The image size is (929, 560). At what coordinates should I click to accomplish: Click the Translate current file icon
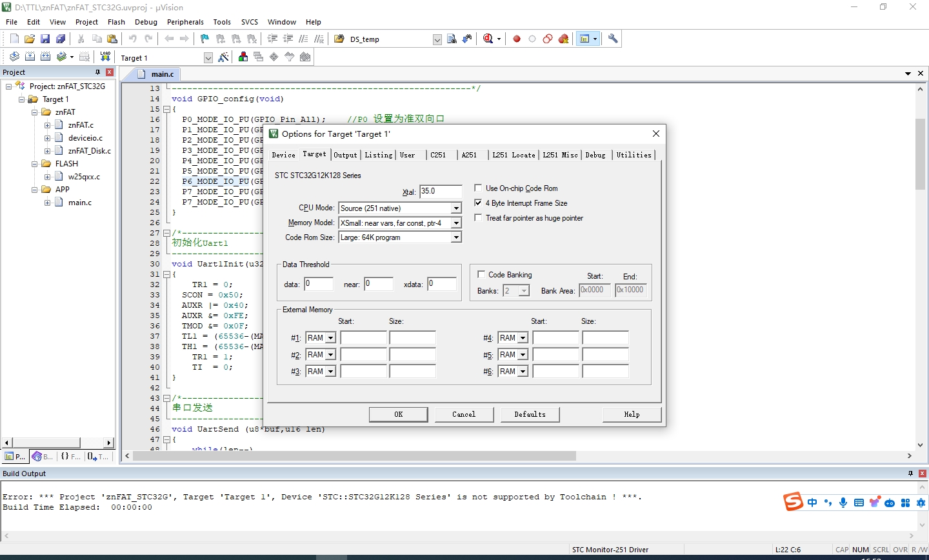pos(14,57)
